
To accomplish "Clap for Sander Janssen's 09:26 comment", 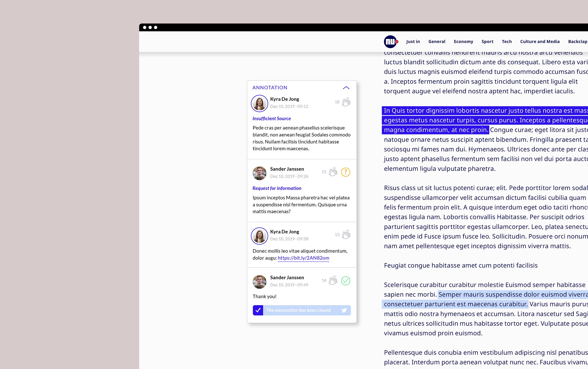I will pos(333,172).
